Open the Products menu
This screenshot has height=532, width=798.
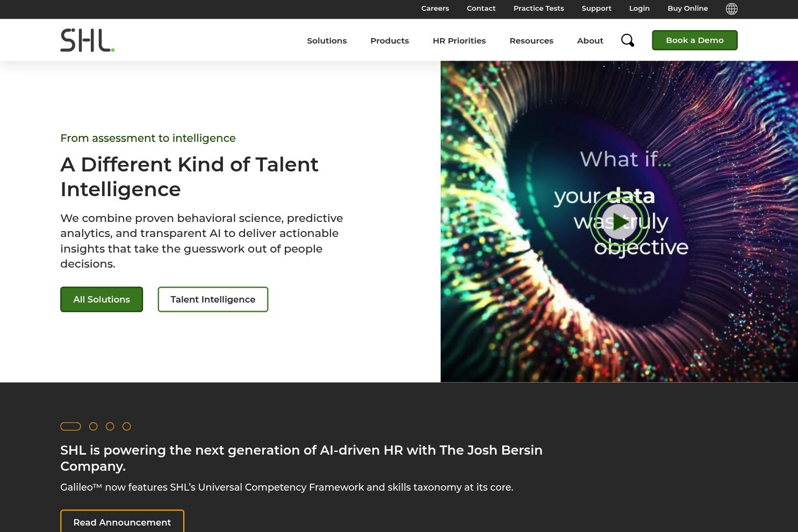point(390,41)
